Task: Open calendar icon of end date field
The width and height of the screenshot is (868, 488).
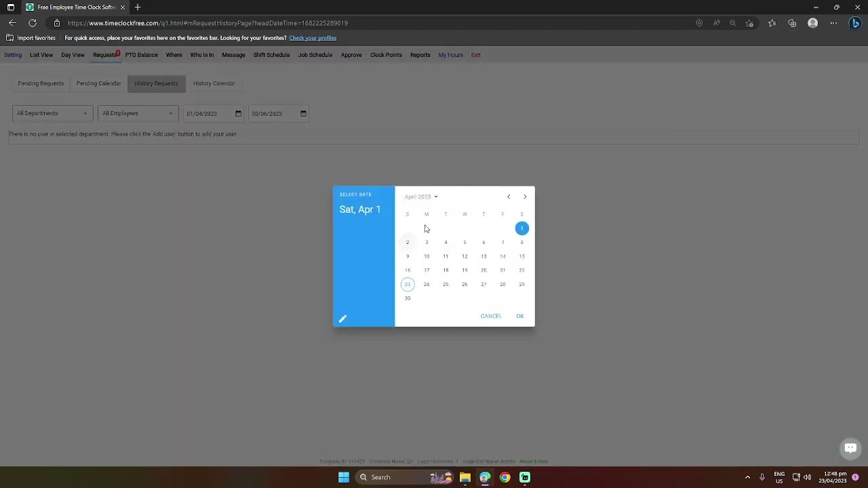Action: pyautogui.click(x=303, y=113)
